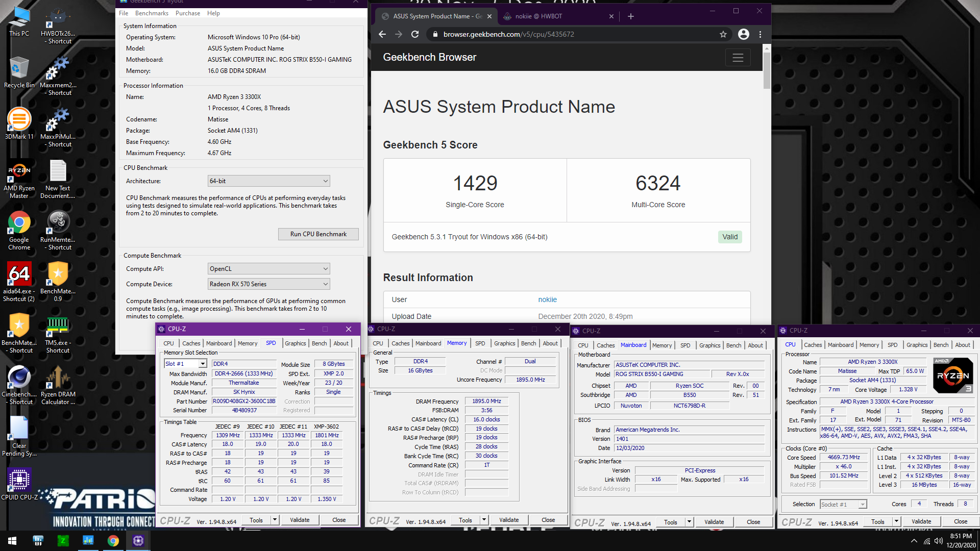Open New Text Document file icon
This screenshot has width=980, height=551.
[58, 180]
